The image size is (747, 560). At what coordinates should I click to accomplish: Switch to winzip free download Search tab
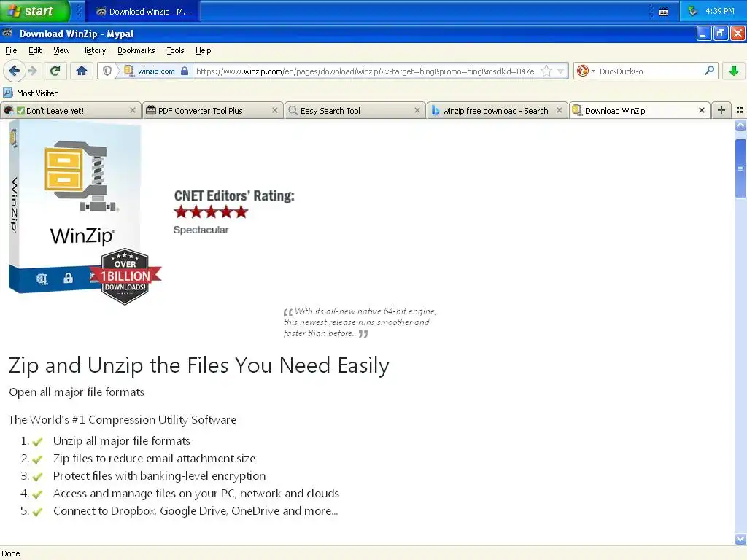(495, 111)
